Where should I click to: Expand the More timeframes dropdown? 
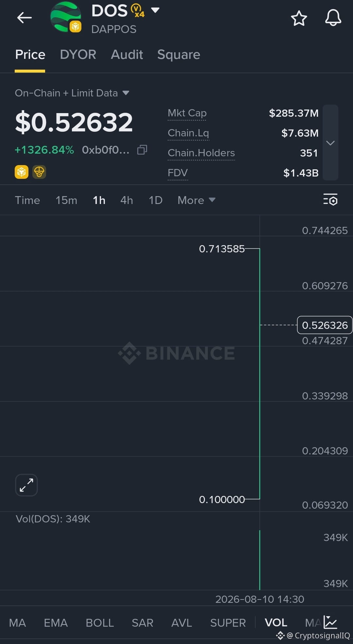[196, 200]
